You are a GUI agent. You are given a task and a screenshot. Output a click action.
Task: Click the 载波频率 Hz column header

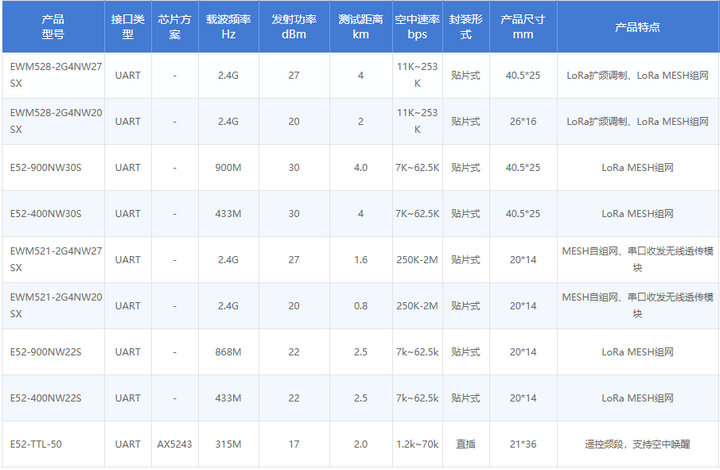[229, 27]
